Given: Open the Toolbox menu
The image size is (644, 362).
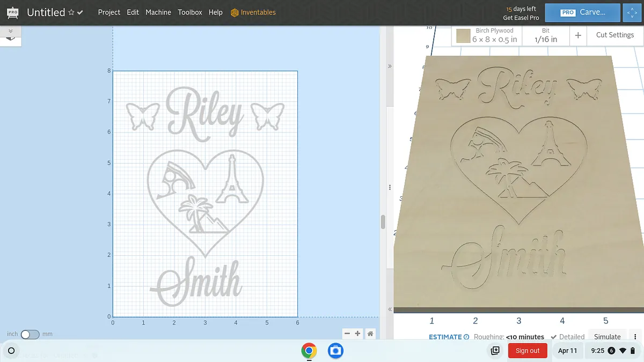Looking at the screenshot, I should click(190, 12).
